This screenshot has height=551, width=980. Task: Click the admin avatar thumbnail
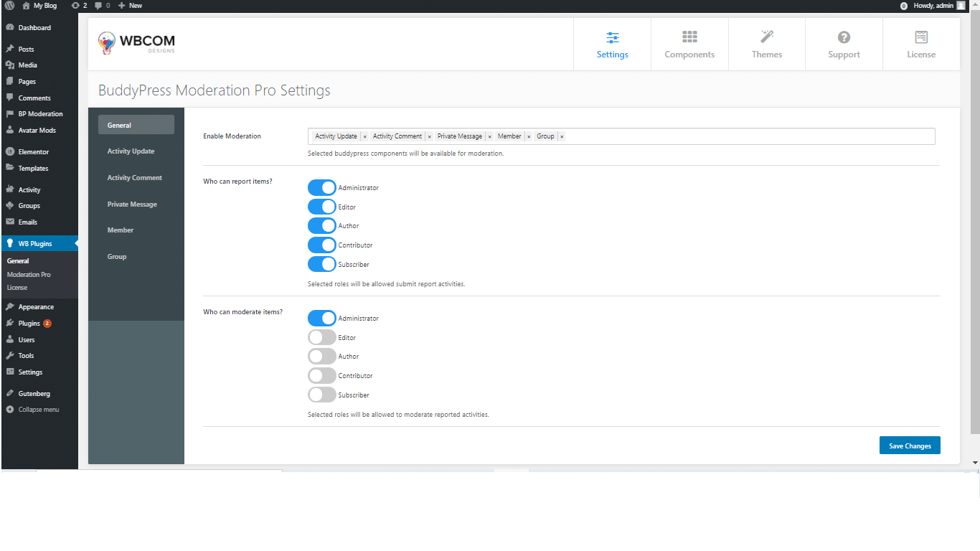tap(961, 5)
